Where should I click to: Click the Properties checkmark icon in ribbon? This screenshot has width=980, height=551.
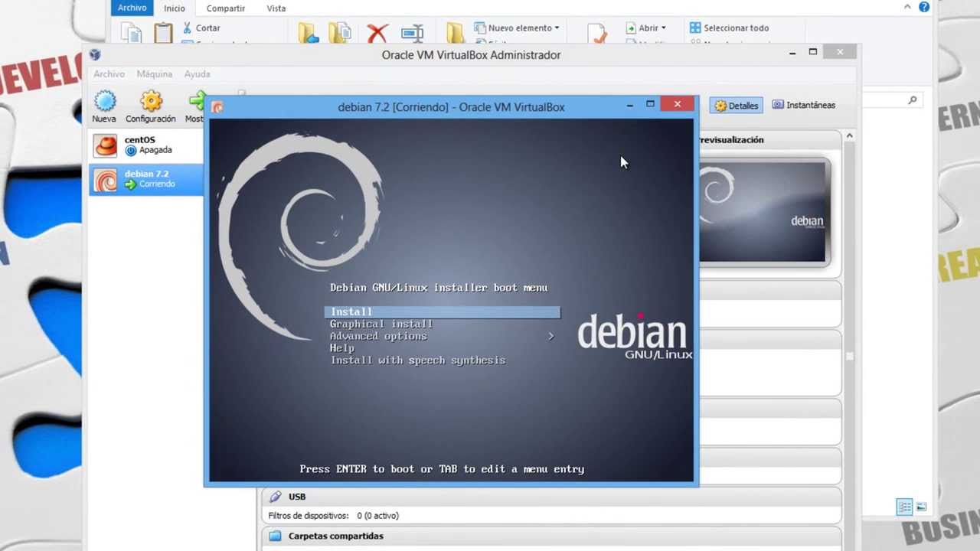(x=597, y=33)
